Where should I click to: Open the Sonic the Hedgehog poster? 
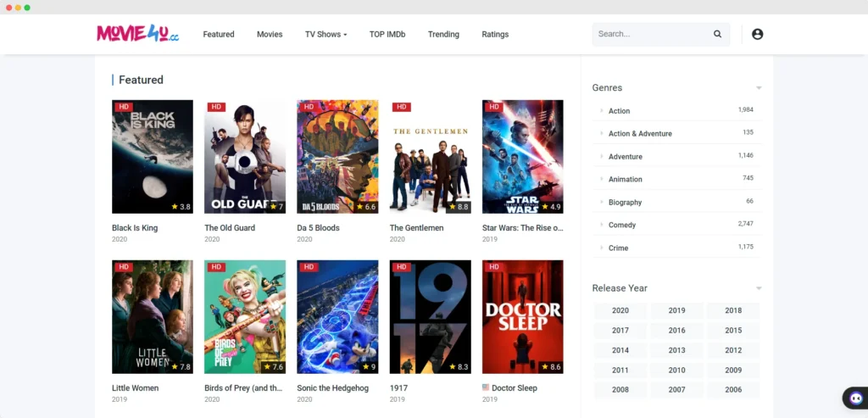coord(337,317)
